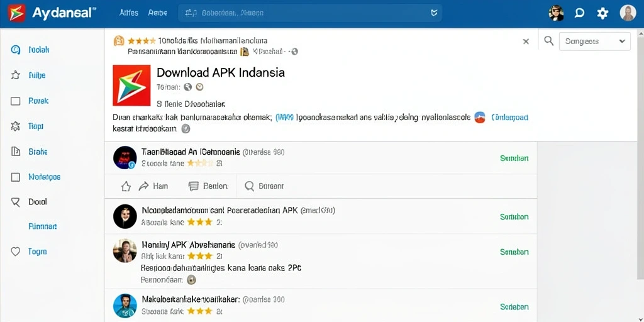
Task: Expand the header search bar chevron
Action: 434,13
